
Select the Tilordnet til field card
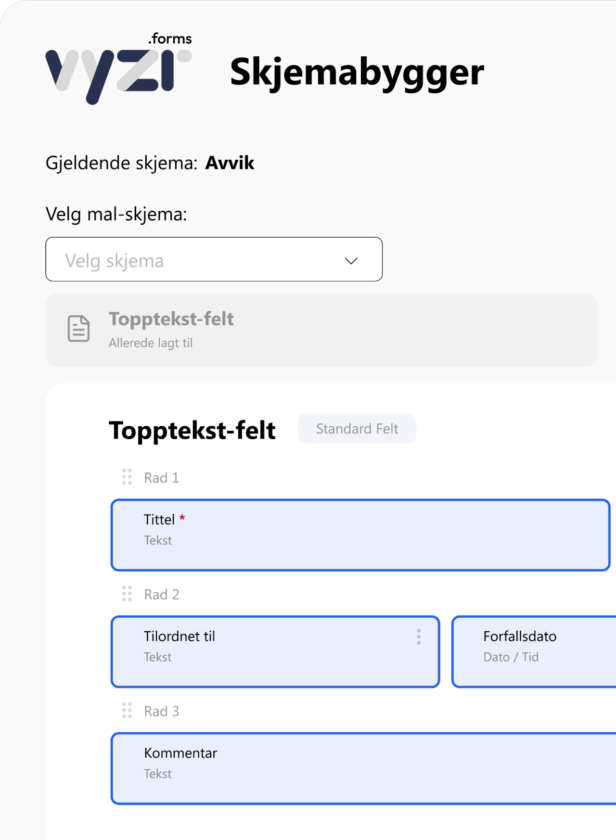(x=275, y=651)
